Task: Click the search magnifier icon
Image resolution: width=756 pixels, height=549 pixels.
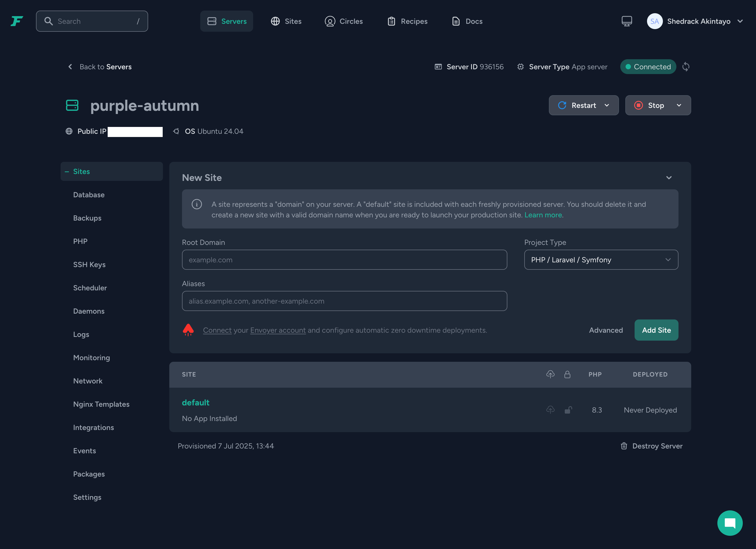Action: (49, 21)
